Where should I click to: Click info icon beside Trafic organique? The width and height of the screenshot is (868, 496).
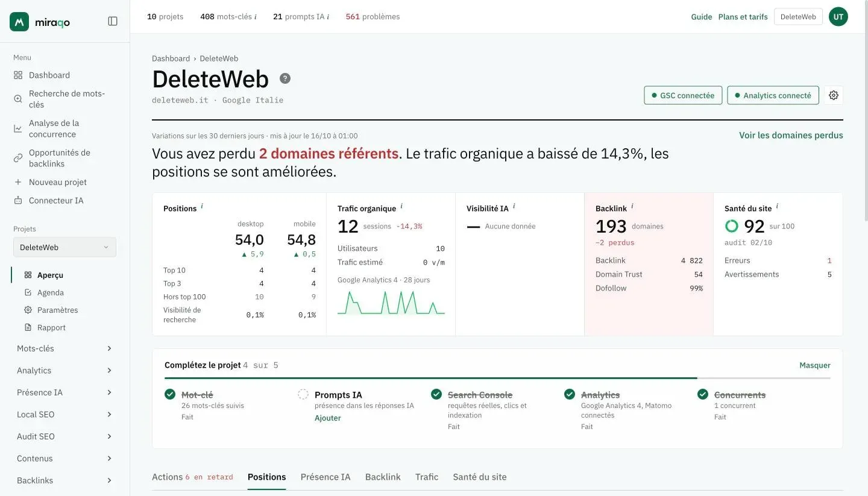pyautogui.click(x=401, y=206)
